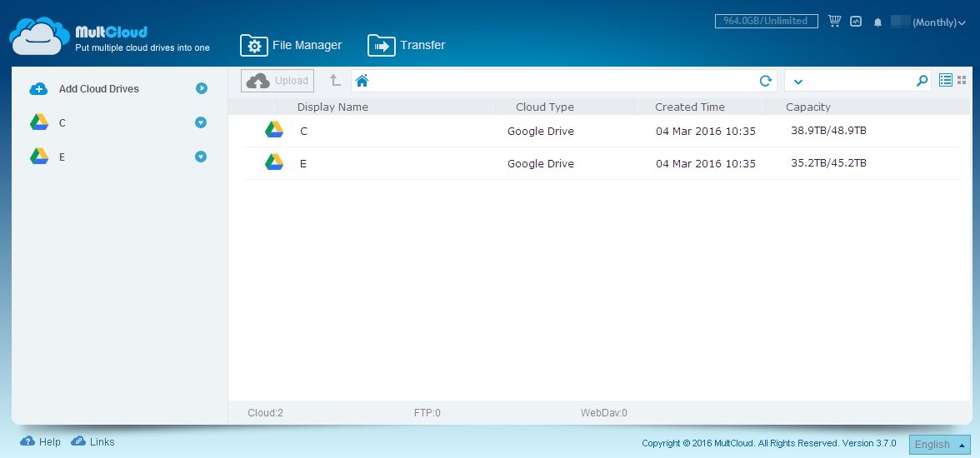
Task: Click the Google Drive icon for sidebar C
Action: 39,122
